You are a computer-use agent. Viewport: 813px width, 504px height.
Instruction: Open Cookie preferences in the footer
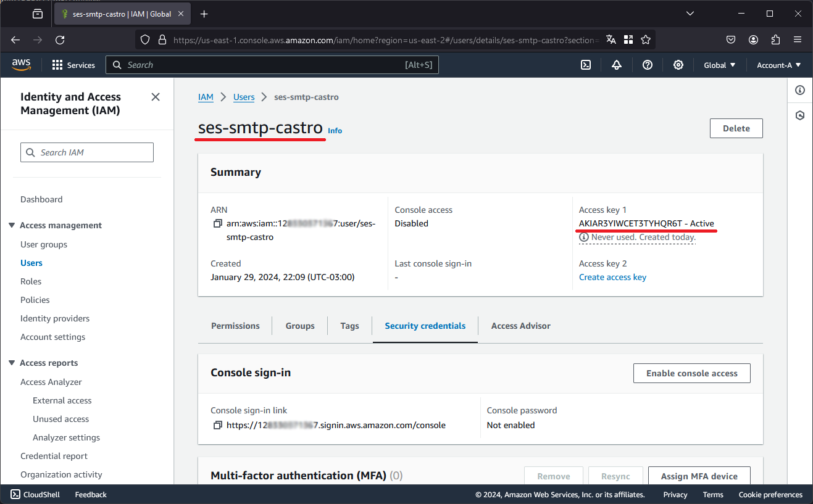[770, 494]
